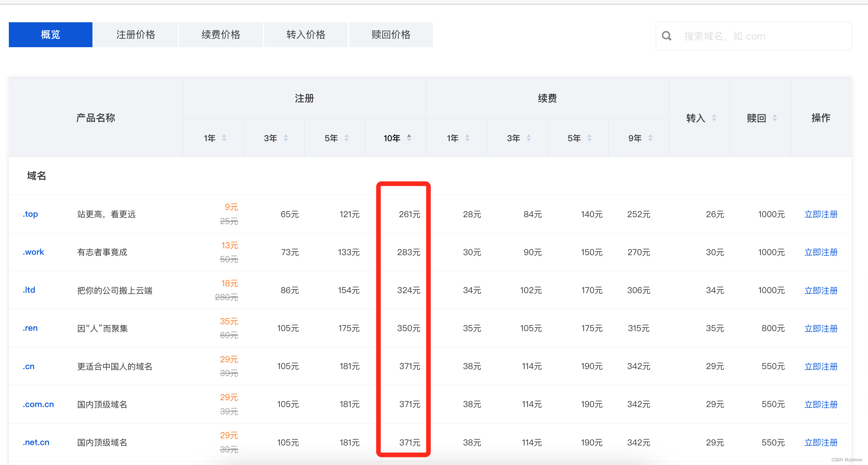Click the 324元 ten-year price for .ltd

coord(409,290)
